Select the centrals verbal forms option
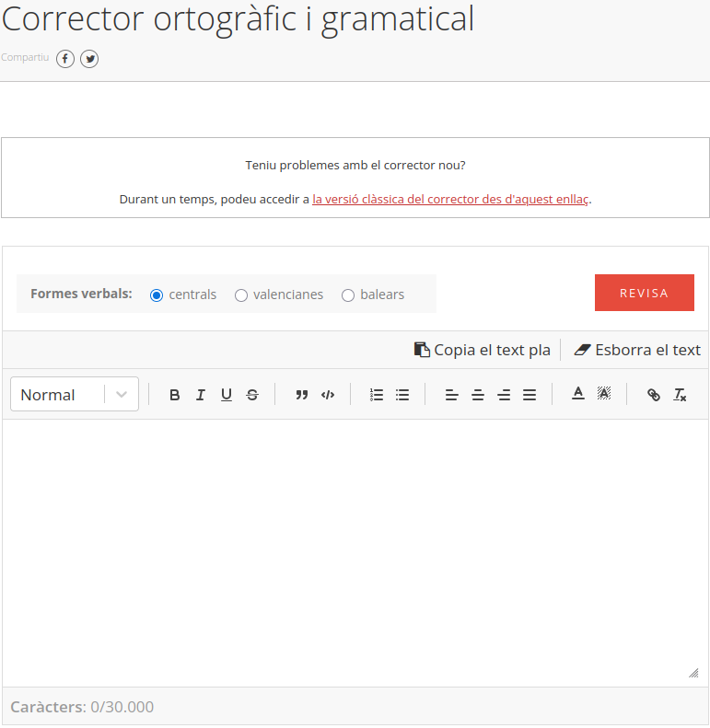Viewport: 710px width, 728px height. [x=157, y=295]
